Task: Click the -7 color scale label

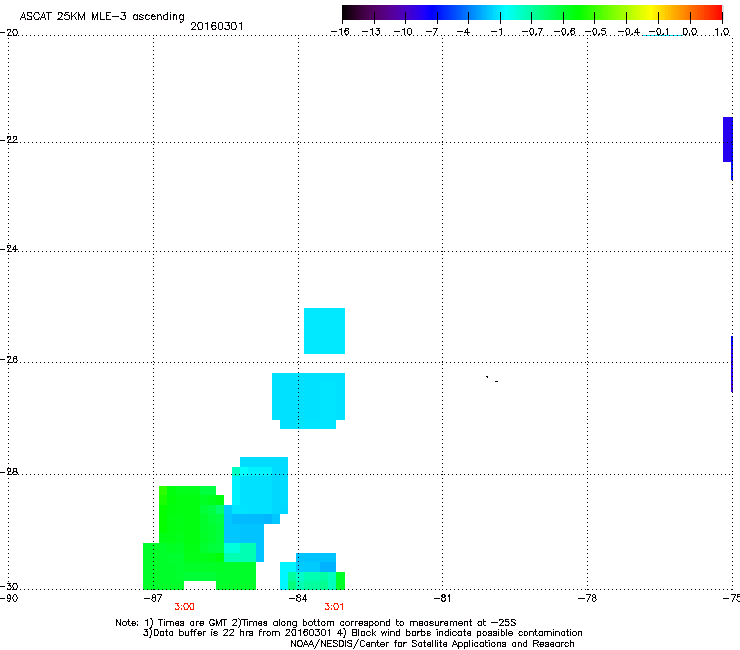Action: click(x=431, y=32)
